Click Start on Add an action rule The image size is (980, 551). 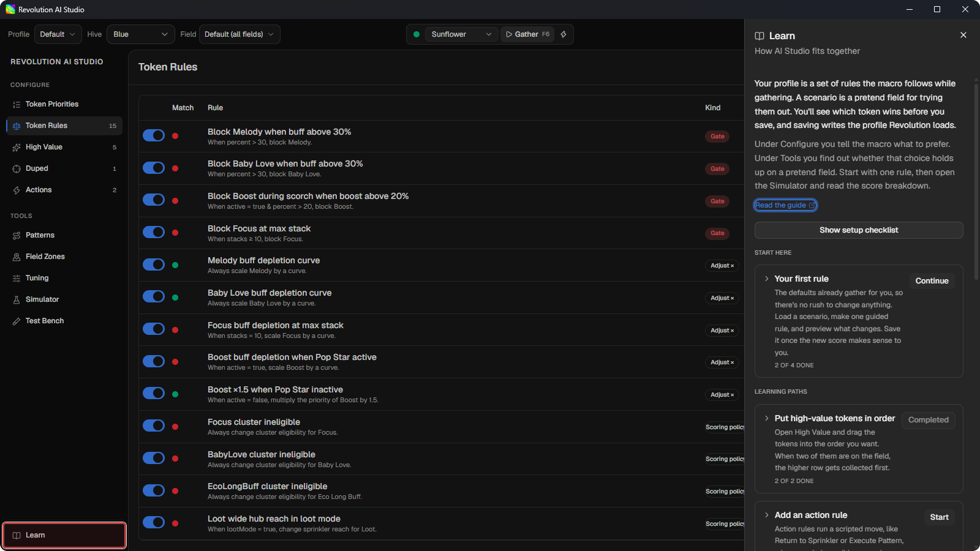click(x=939, y=517)
